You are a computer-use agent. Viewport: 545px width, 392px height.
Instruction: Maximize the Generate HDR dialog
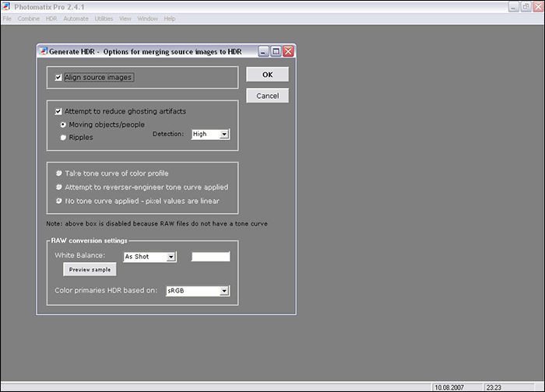276,51
